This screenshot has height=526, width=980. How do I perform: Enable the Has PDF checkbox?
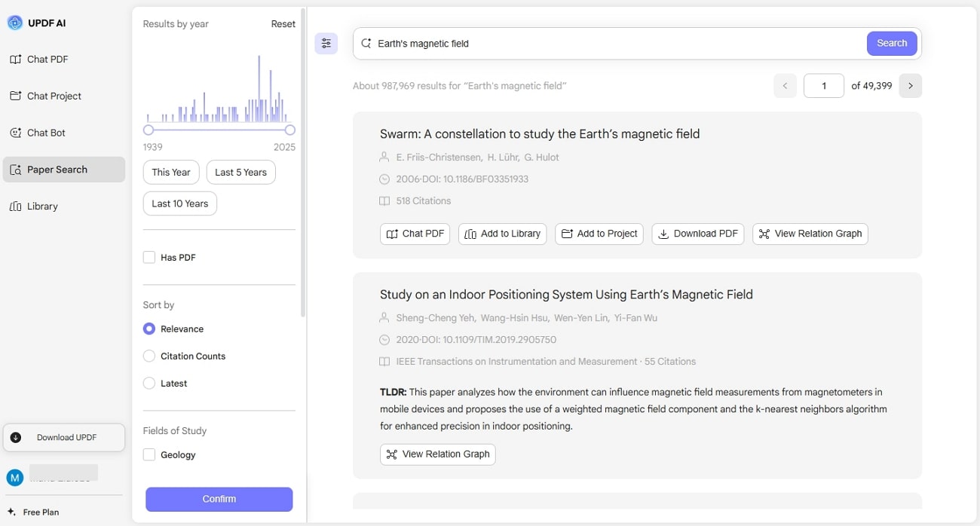click(149, 258)
